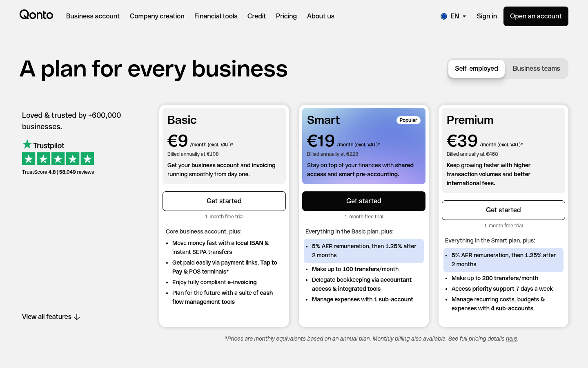588x368 pixels.
Task: Click the local IBAN & SEPA transfers item
Action: click(220, 247)
